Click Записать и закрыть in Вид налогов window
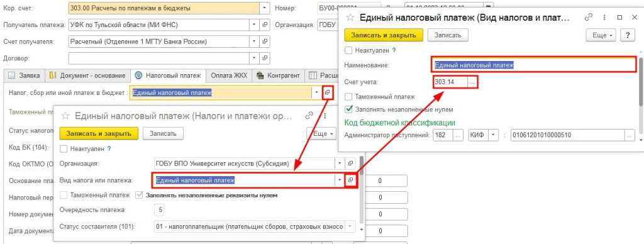The image size is (644, 244). click(x=384, y=35)
